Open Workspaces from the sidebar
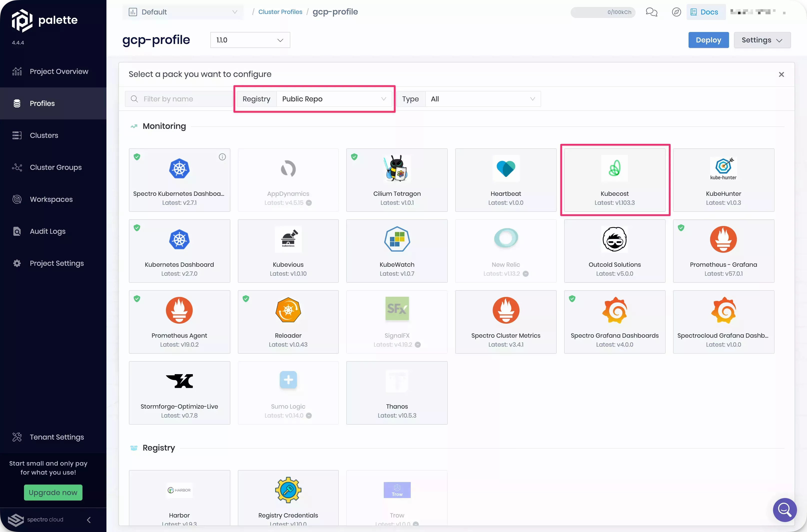 pyautogui.click(x=51, y=199)
